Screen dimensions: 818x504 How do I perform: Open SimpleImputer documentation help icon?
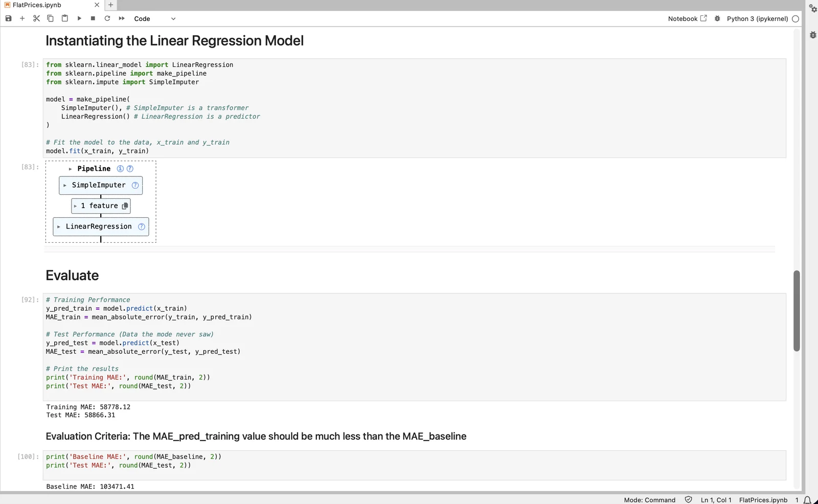coord(135,185)
